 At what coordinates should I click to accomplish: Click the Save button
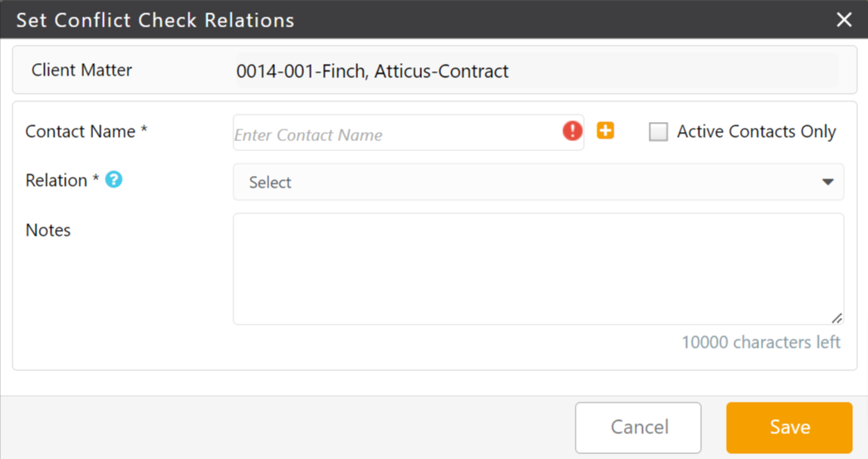[x=789, y=427]
